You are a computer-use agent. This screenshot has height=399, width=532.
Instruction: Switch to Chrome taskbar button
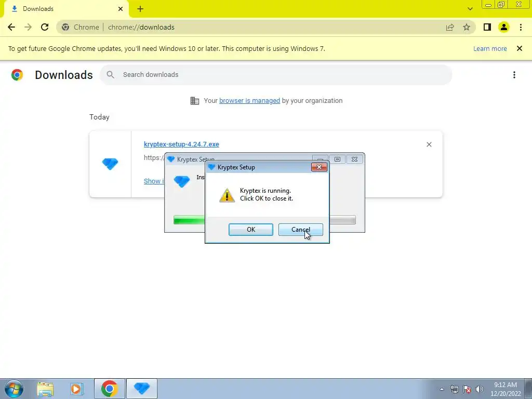pos(109,389)
